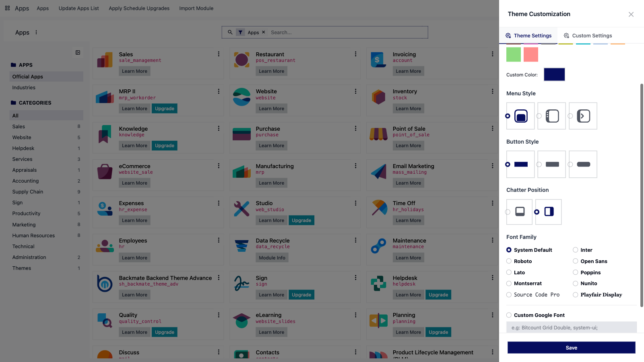This screenshot has height=362, width=644.
Task: Open Update Apps List menu item
Action: pos(79,8)
